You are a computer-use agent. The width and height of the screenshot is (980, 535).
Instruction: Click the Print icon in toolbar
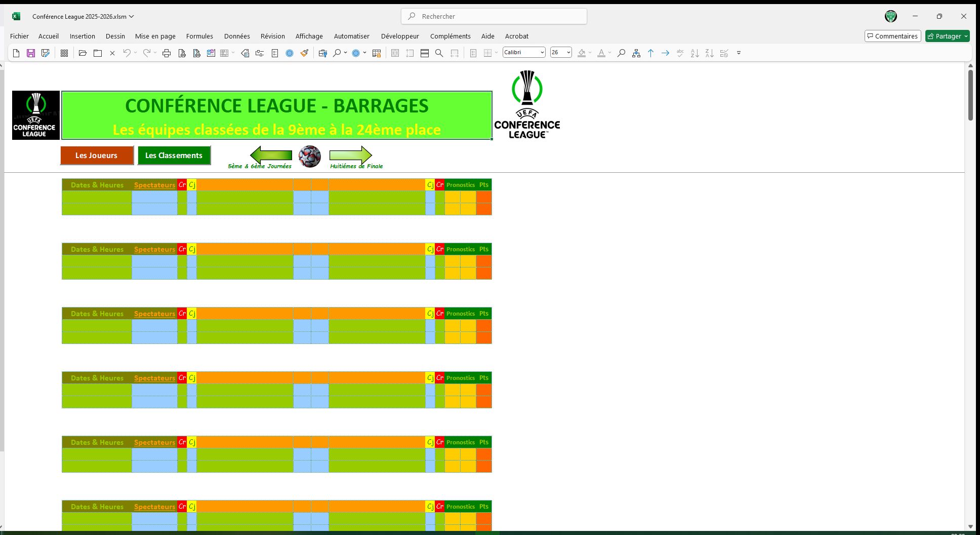tap(167, 53)
